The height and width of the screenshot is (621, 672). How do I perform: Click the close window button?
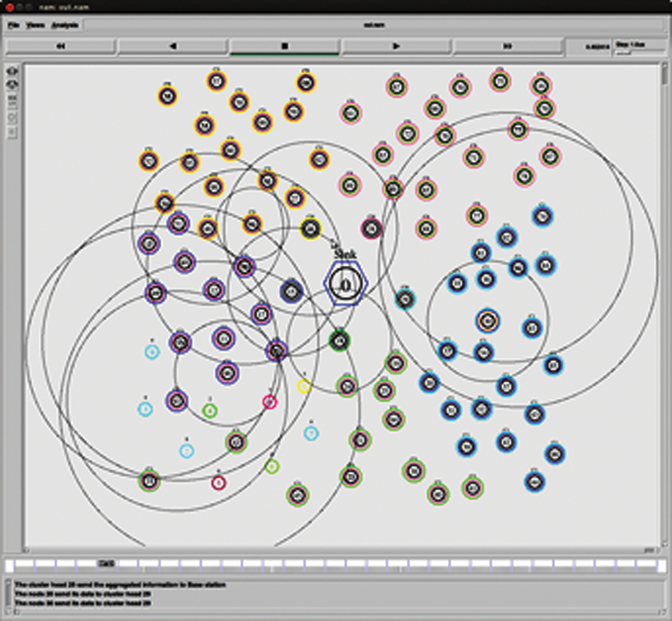click(x=10, y=7)
